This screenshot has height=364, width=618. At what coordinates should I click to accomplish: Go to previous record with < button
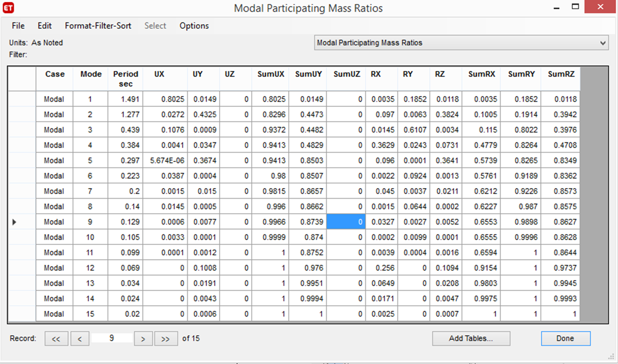click(80, 339)
